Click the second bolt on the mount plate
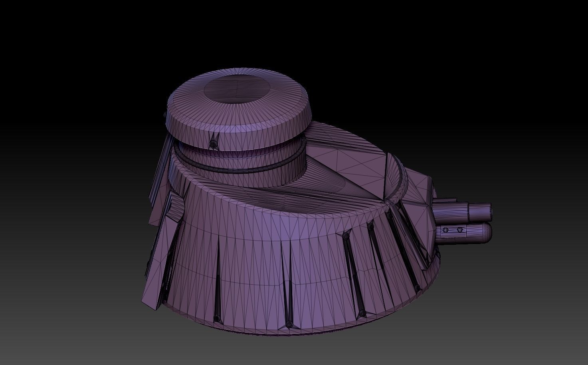This screenshot has height=365, width=588. 459,230
